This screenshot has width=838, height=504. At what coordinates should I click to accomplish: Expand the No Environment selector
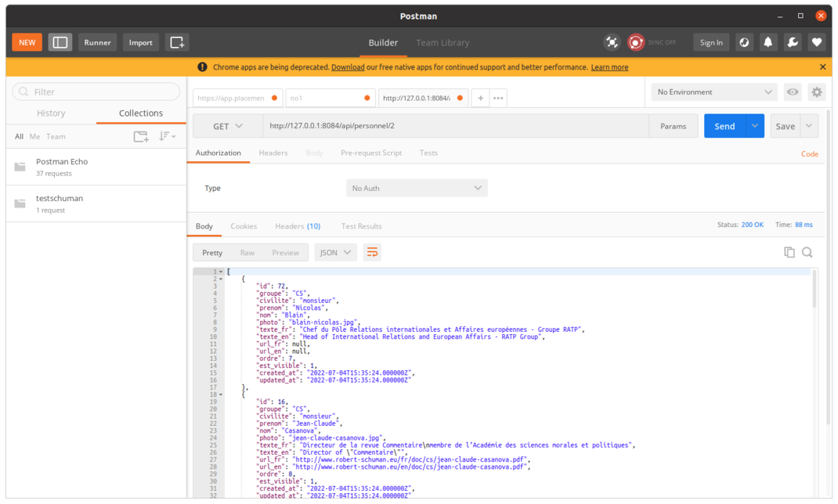pos(714,92)
